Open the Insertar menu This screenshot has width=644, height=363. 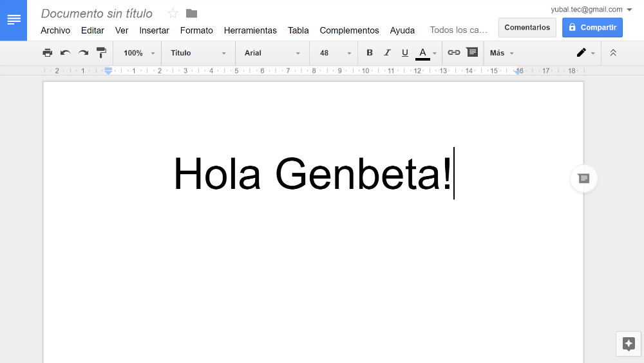point(154,30)
